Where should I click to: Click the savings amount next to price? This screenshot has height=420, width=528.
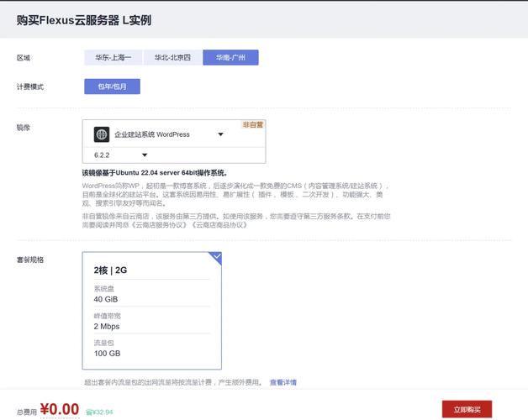click(x=99, y=412)
